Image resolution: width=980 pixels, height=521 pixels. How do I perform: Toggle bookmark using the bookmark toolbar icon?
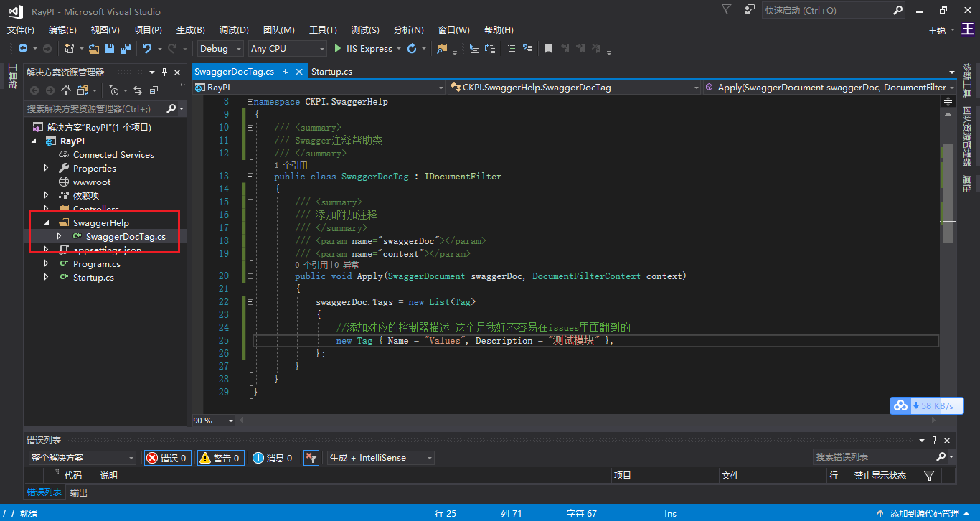pos(548,49)
